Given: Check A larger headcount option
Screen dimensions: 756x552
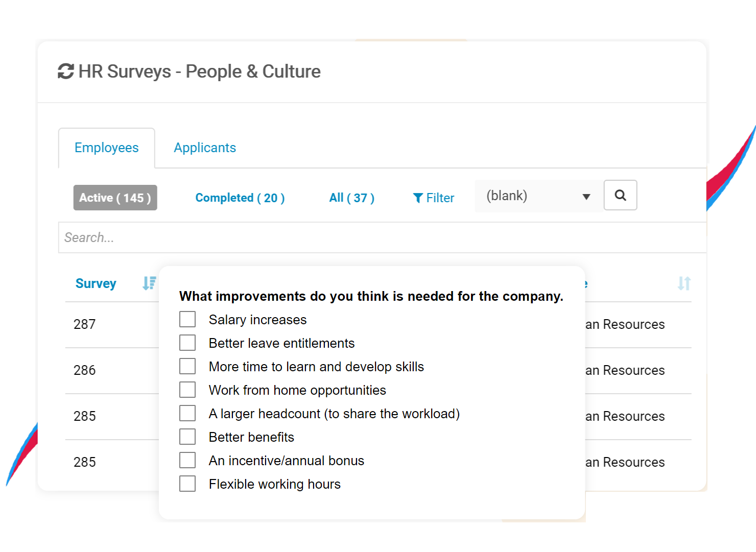Looking at the screenshot, I should point(187,413).
